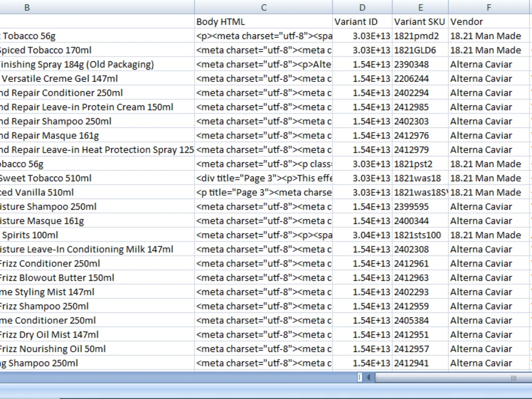This screenshot has height=399, width=532.
Task: Click the '<p title="Page 3">' Body HTML cell
Action: tap(264, 193)
